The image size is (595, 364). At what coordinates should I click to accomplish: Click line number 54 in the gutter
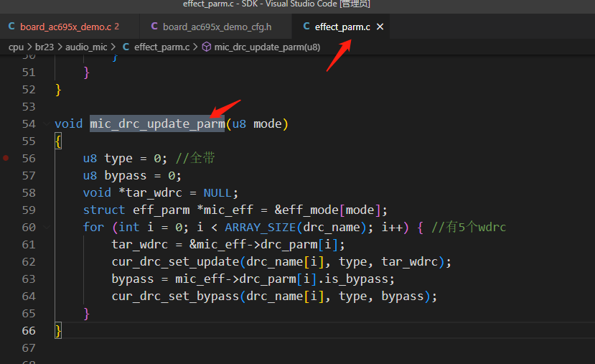pos(29,124)
